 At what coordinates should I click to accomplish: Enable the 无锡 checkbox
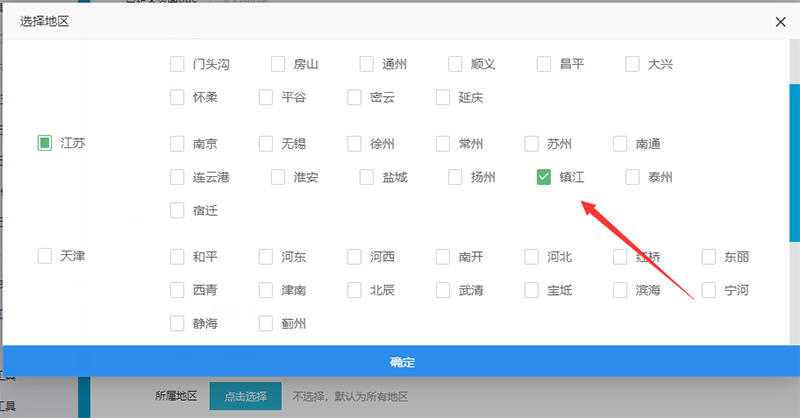click(x=266, y=144)
